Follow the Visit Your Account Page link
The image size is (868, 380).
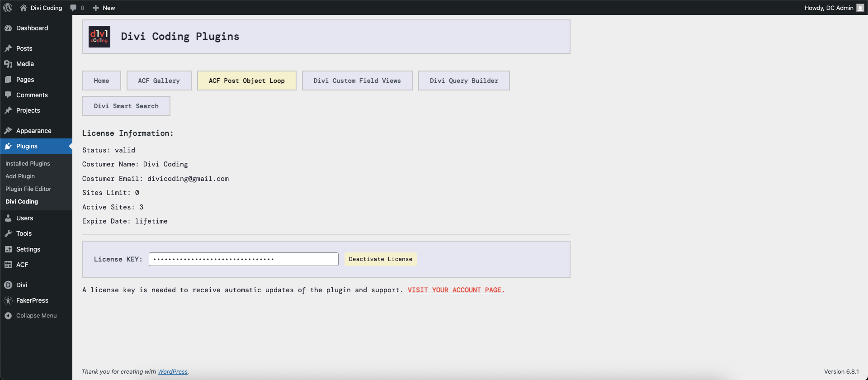pyautogui.click(x=456, y=290)
